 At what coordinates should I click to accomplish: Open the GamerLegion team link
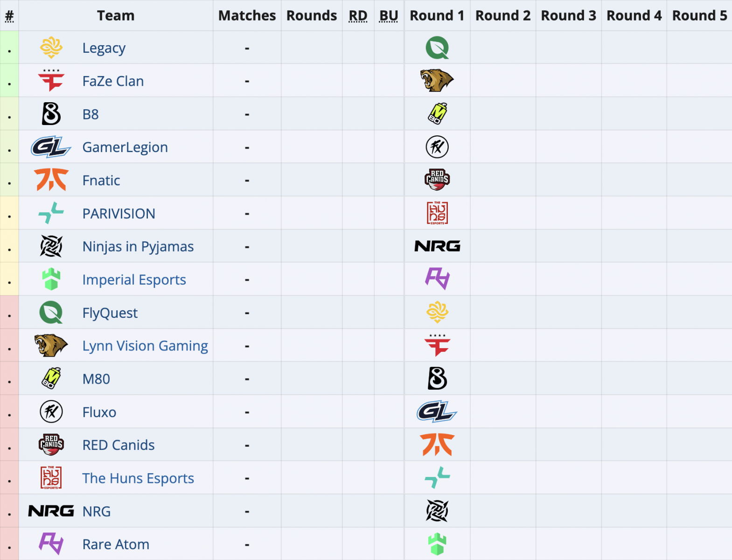coord(125,147)
